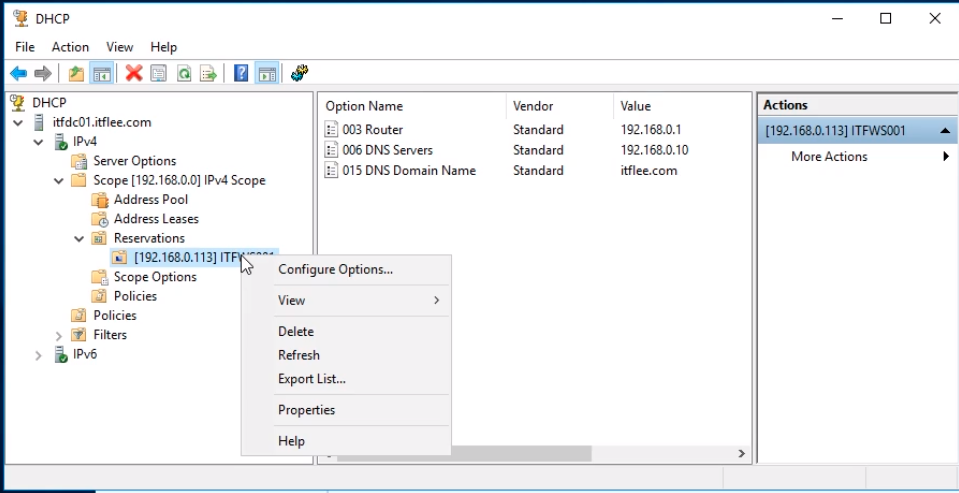Viewport: 959px width, 493px height.
Task: Click the horizontal scrollbar right arrow
Action: point(741,454)
